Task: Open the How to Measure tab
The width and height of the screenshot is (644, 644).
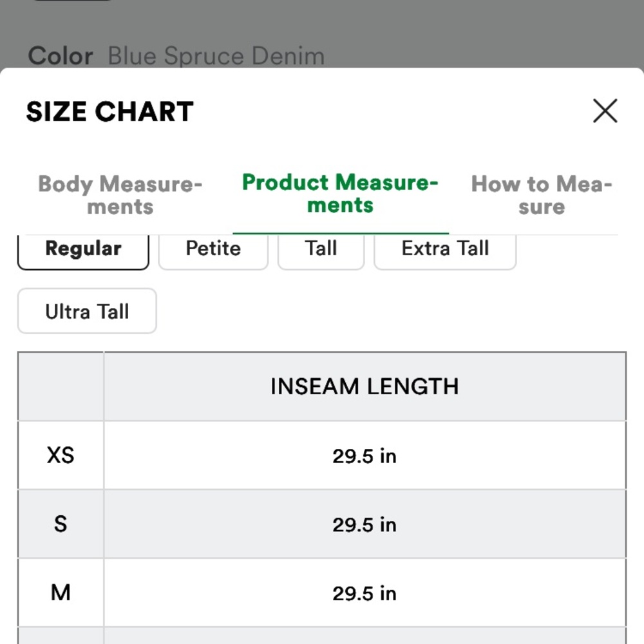Action: [x=541, y=195]
